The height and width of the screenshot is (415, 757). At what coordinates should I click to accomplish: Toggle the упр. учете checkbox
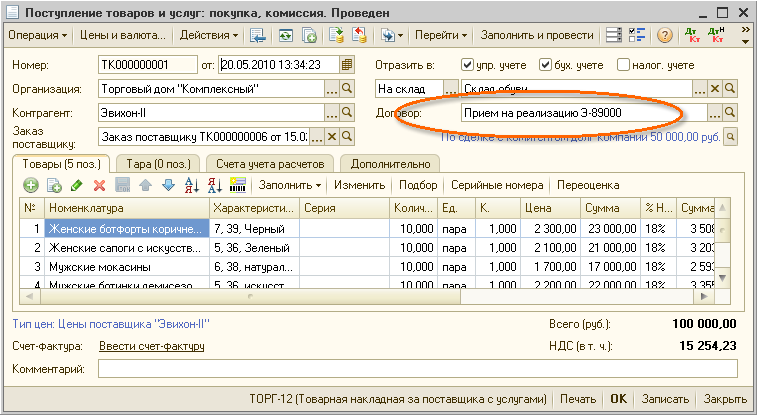[467, 65]
